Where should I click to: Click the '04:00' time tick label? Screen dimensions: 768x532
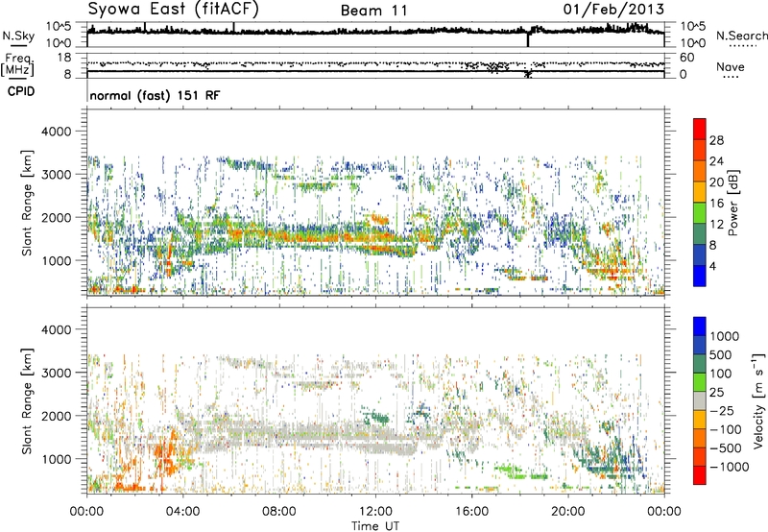(182, 512)
